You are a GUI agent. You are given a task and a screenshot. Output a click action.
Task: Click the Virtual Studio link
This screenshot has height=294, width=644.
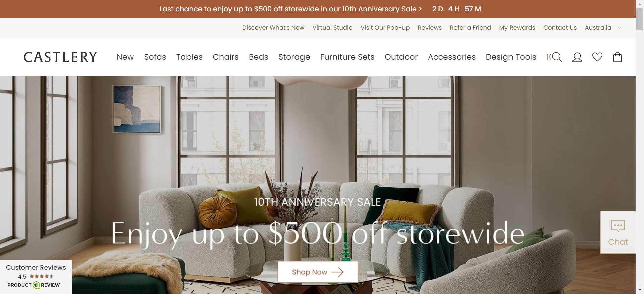coord(332,28)
